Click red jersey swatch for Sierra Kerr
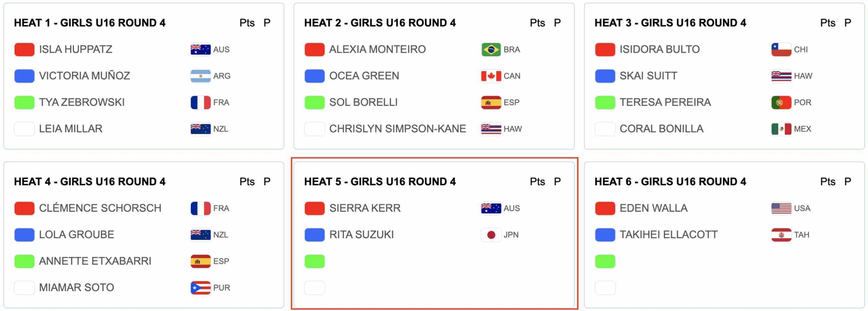 click(x=314, y=208)
